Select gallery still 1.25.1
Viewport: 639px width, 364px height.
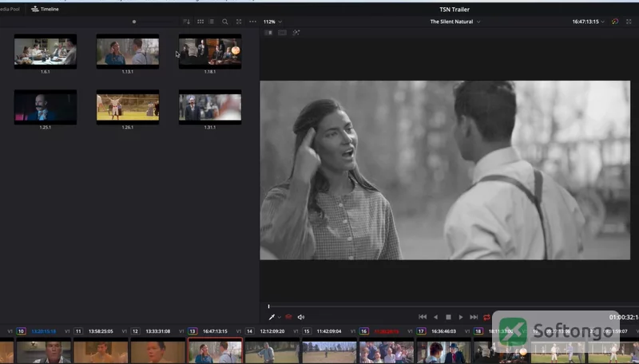(x=46, y=107)
